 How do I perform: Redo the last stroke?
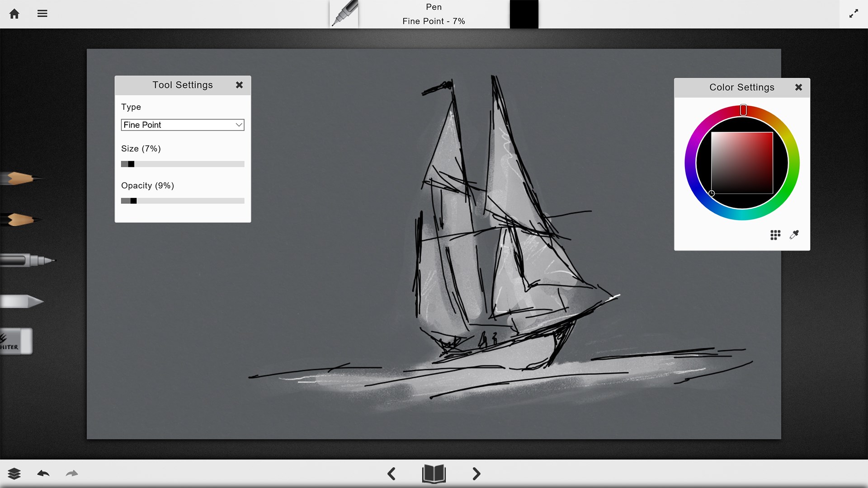click(72, 474)
